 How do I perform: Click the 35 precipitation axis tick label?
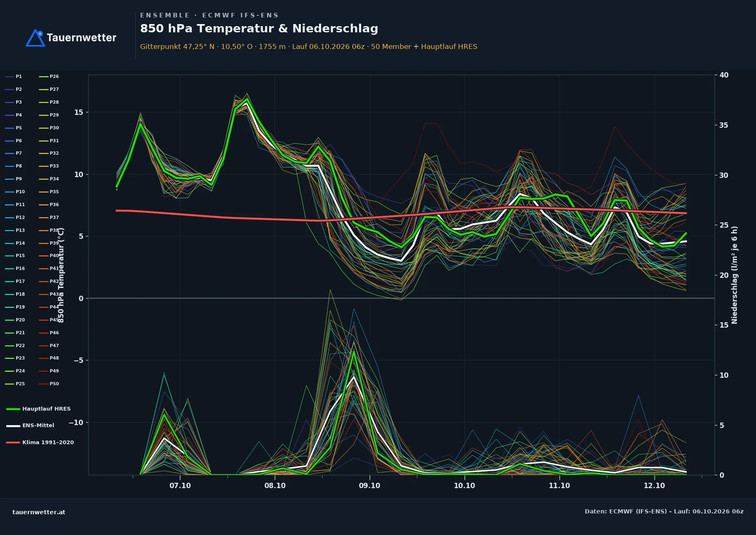click(x=724, y=125)
